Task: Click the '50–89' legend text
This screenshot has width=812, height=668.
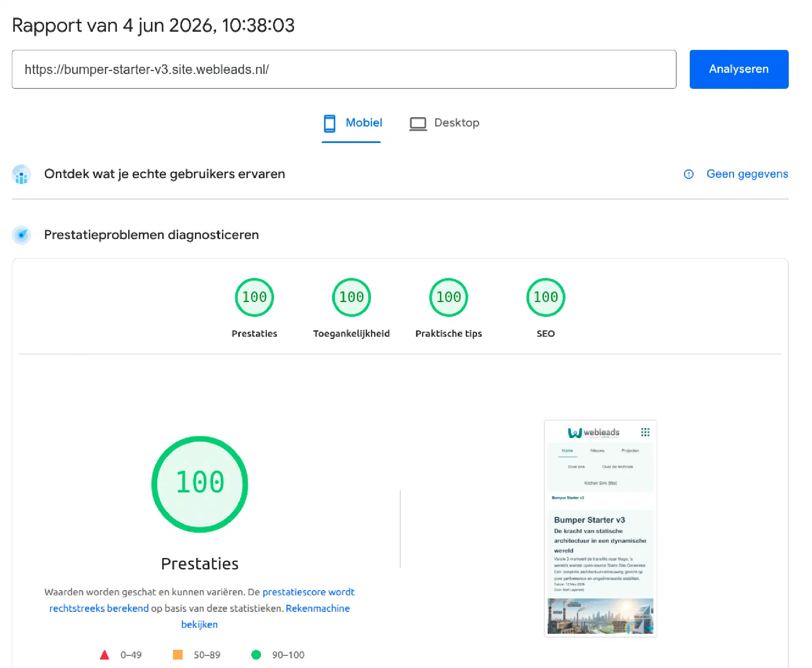Action: pyautogui.click(x=207, y=655)
